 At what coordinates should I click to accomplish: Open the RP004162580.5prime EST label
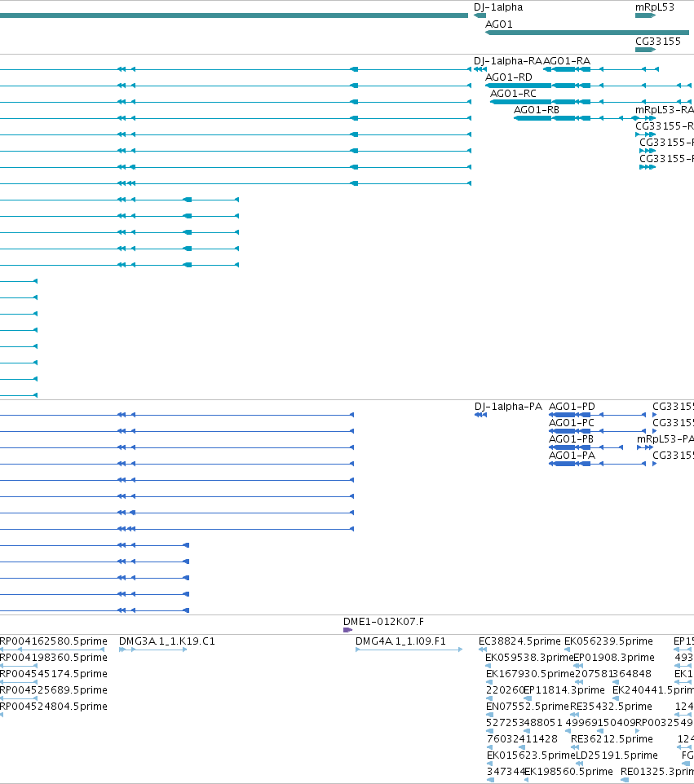click(x=54, y=641)
